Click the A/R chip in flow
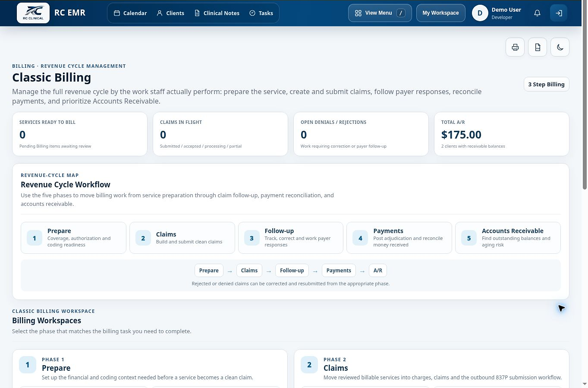This screenshot has height=388, width=588. point(378,271)
